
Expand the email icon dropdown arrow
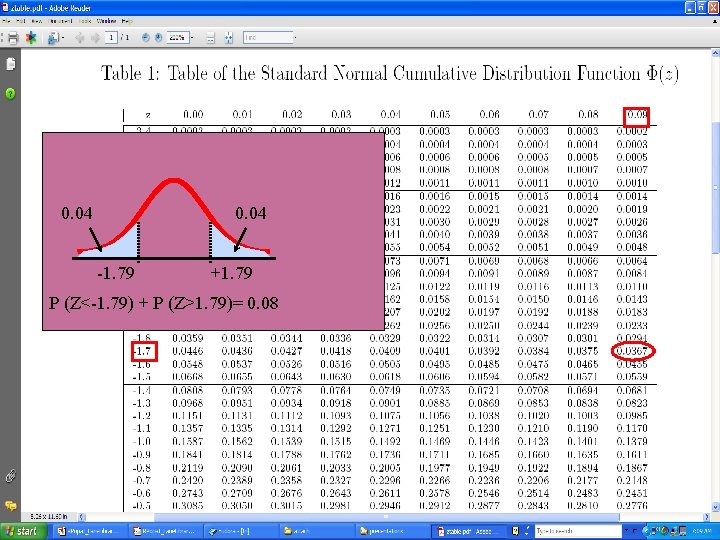[x=63, y=38]
